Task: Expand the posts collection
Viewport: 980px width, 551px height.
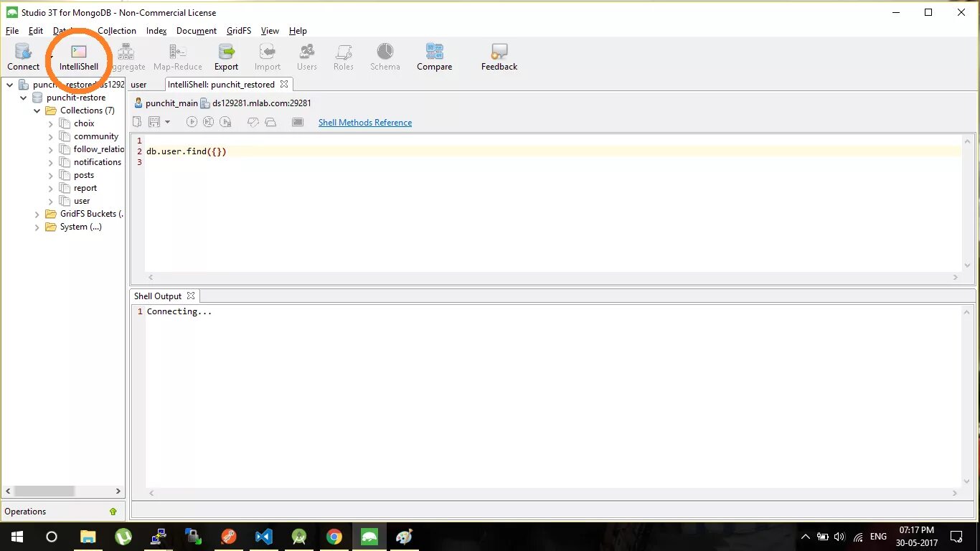Action: [x=51, y=175]
